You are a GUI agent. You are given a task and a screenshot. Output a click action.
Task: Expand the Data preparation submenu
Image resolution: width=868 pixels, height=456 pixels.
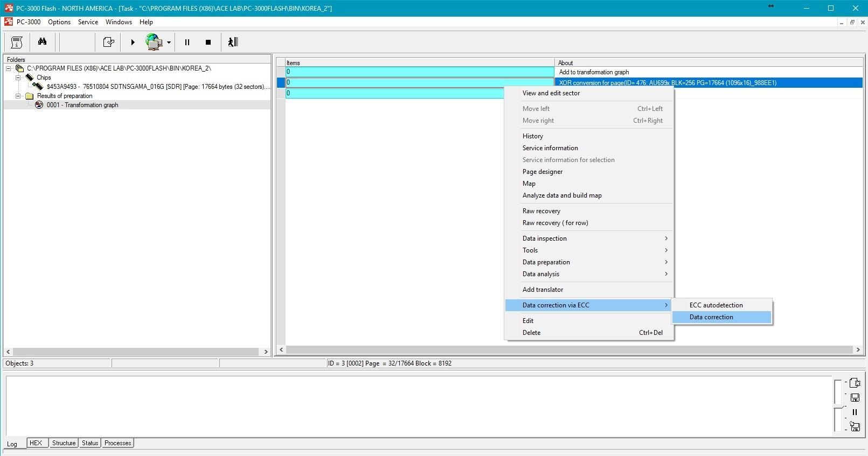589,262
